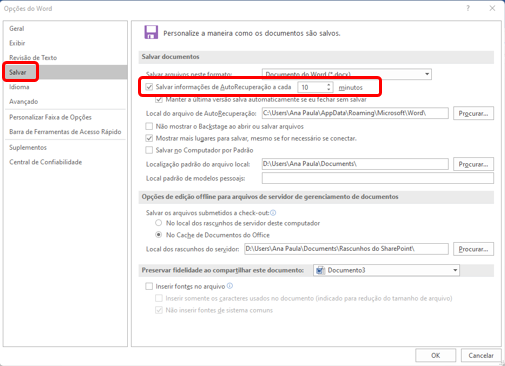Click the document icon beside Documento3

(x=320, y=270)
